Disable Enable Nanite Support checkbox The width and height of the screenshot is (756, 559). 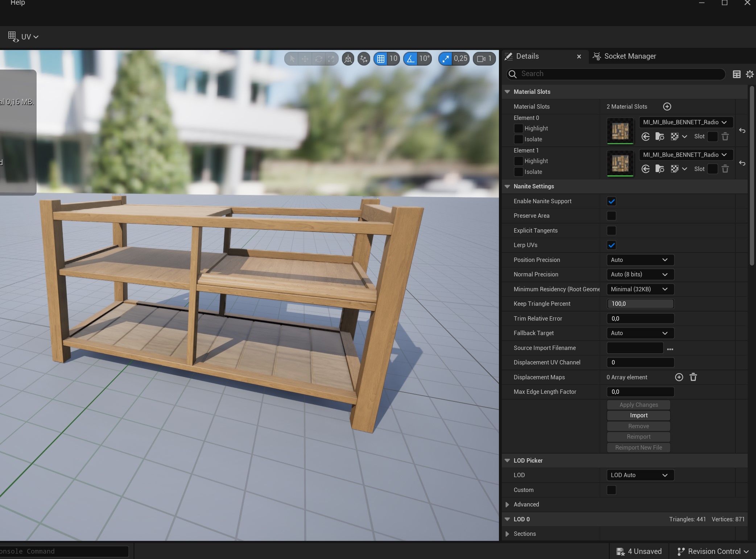611,201
